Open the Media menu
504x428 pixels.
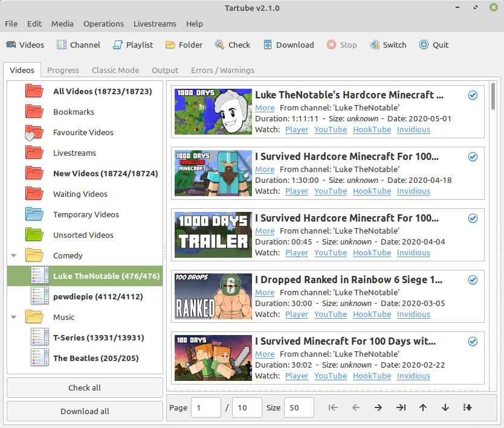tap(62, 24)
